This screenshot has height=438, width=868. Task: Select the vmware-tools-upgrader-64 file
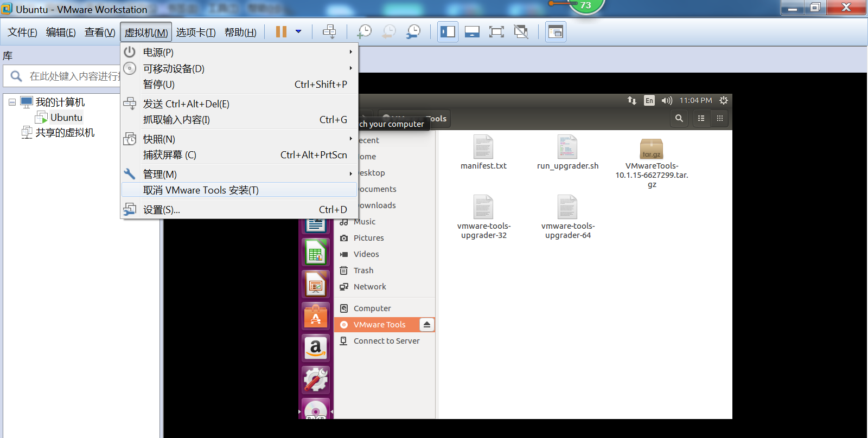point(567,217)
